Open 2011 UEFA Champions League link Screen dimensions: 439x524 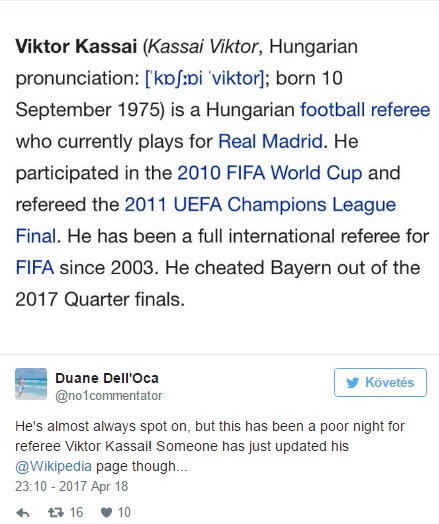260,205
